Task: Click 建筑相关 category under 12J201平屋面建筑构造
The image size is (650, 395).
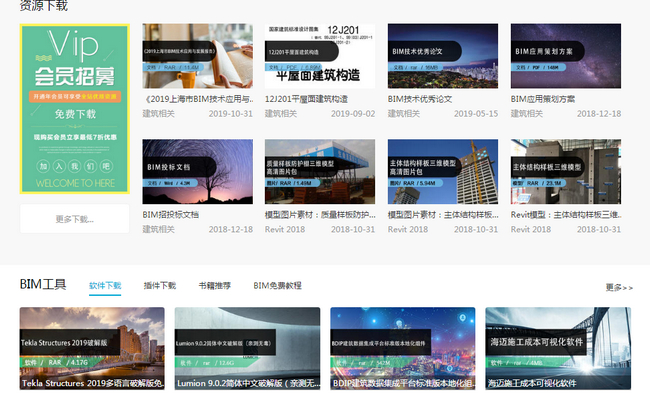Action: [281, 114]
